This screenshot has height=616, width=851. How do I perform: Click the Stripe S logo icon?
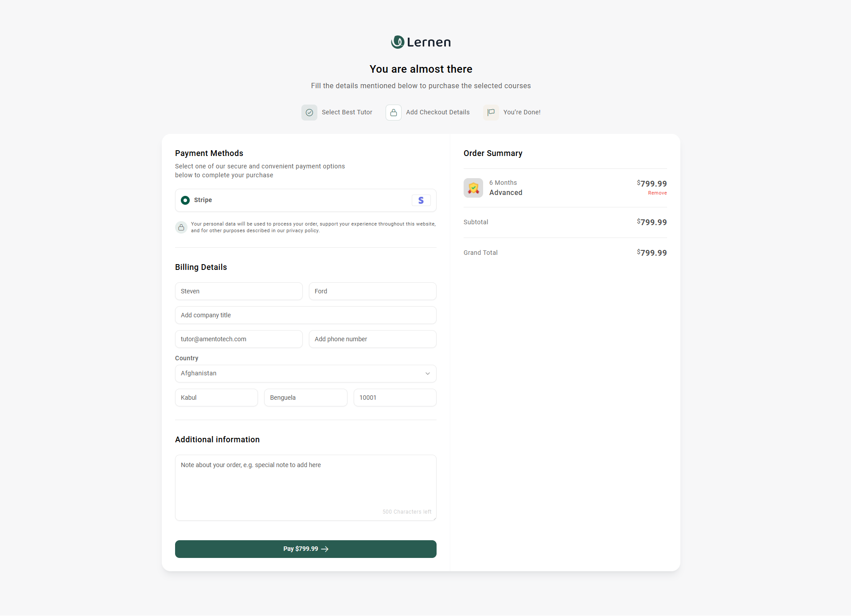(421, 200)
